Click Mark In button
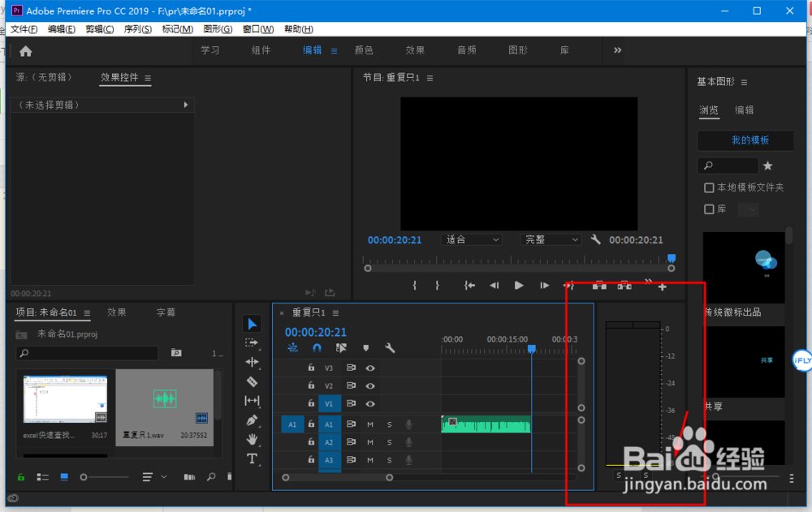 tap(414, 286)
